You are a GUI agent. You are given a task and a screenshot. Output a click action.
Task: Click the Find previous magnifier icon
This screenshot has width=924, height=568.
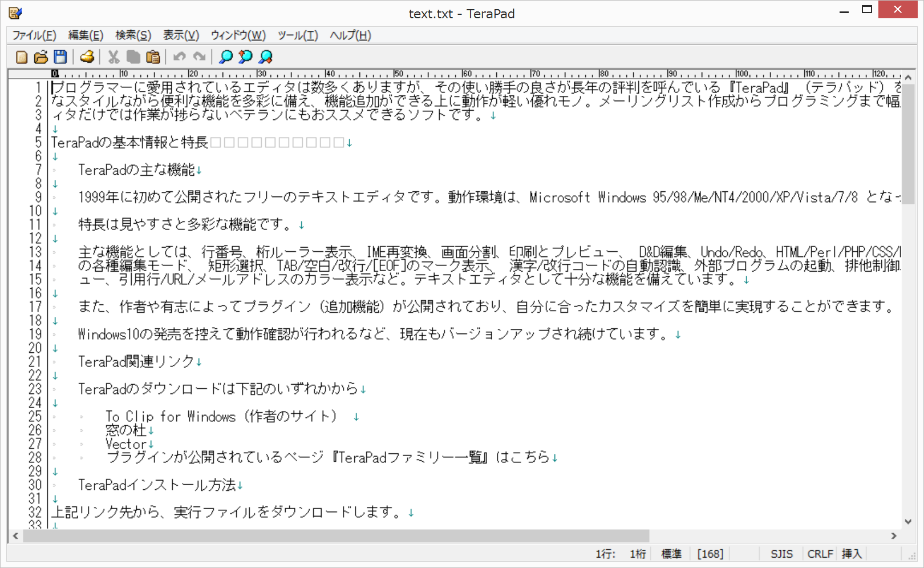tap(245, 57)
